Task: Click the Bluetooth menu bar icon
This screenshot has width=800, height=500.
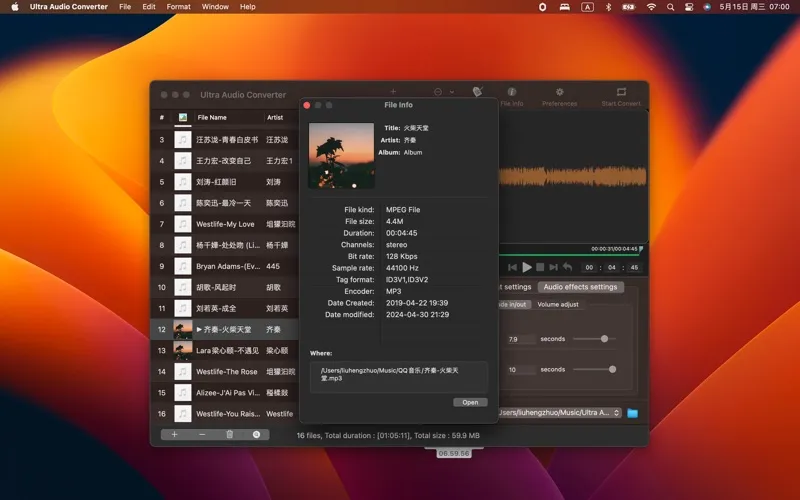Action: [608, 7]
